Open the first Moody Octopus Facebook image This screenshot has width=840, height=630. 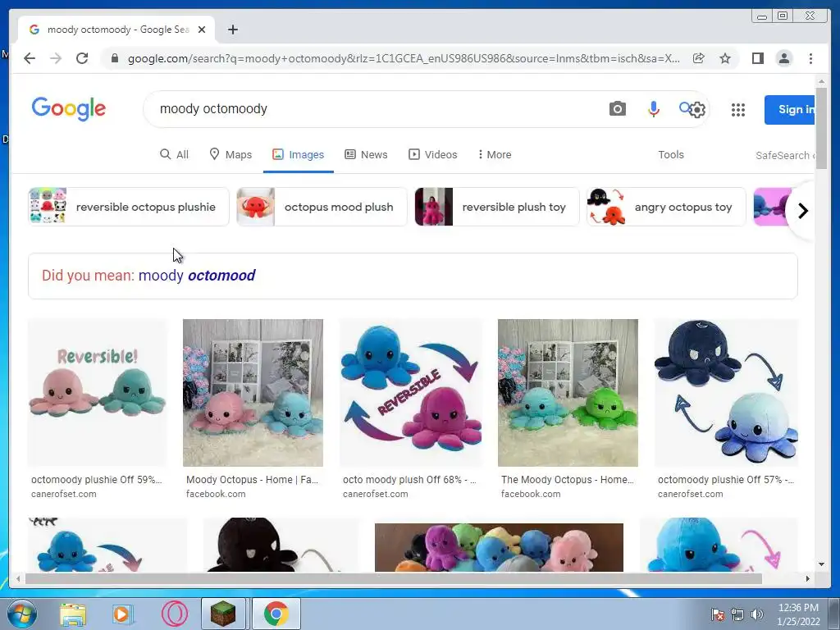pyautogui.click(x=253, y=393)
